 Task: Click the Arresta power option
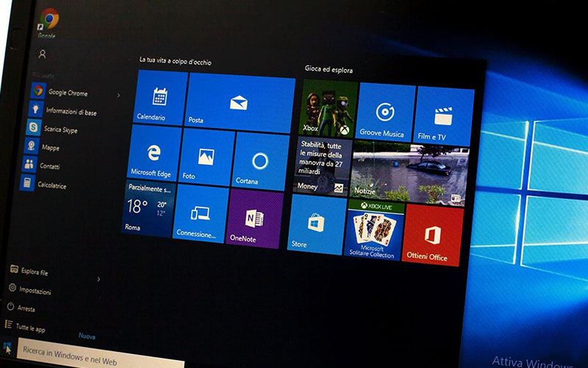21,308
